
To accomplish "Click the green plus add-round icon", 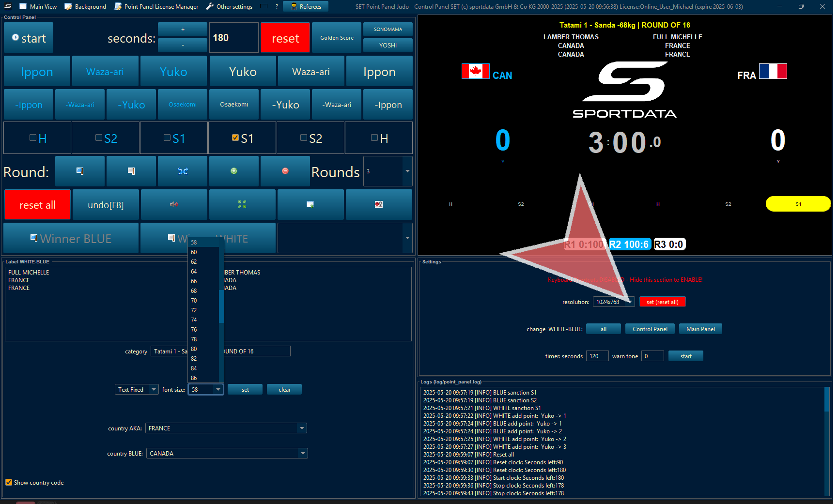I will coord(234,171).
